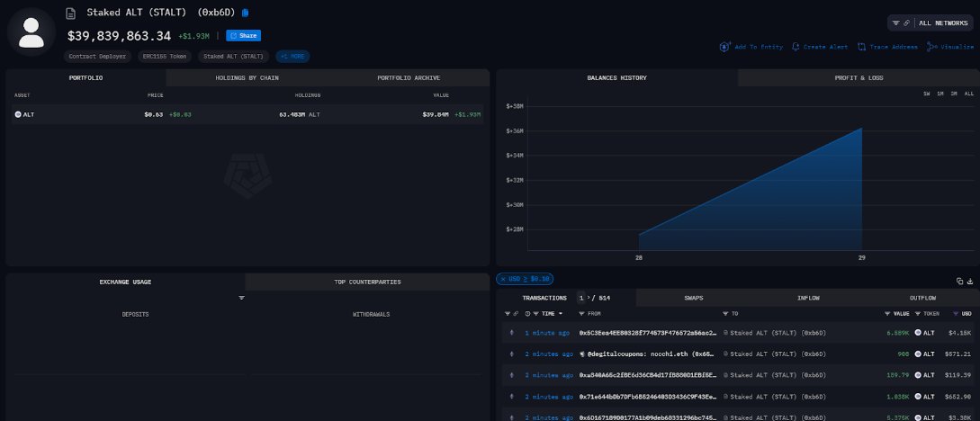Open the TOKEN column filter
This screenshot has height=421, width=980.
pyautogui.click(x=918, y=314)
